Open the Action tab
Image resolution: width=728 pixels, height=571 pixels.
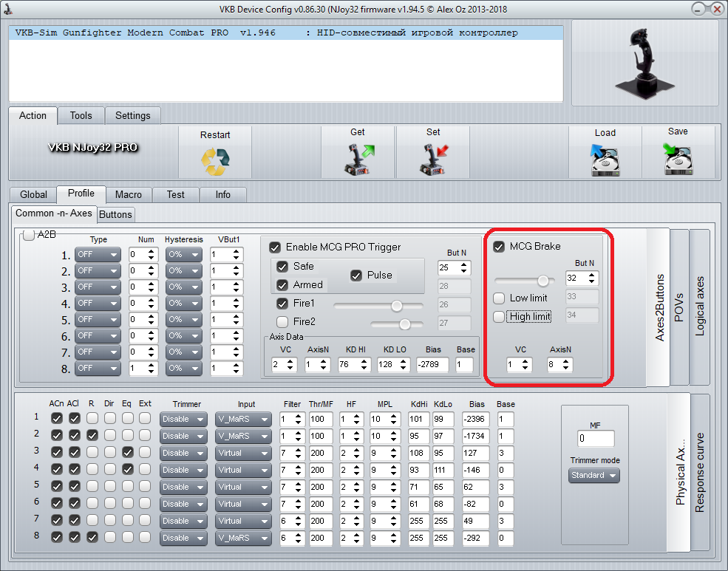point(33,115)
